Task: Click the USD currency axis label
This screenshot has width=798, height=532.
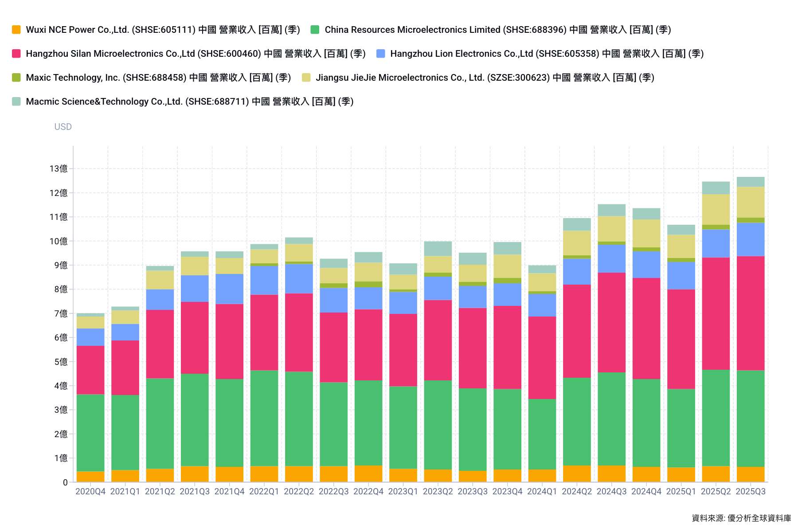Action: click(63, 127)
